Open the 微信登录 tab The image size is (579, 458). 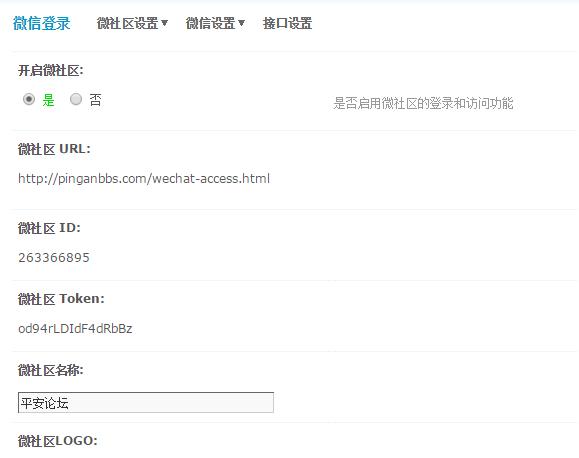pyautogui.click(x=41, y=23)
